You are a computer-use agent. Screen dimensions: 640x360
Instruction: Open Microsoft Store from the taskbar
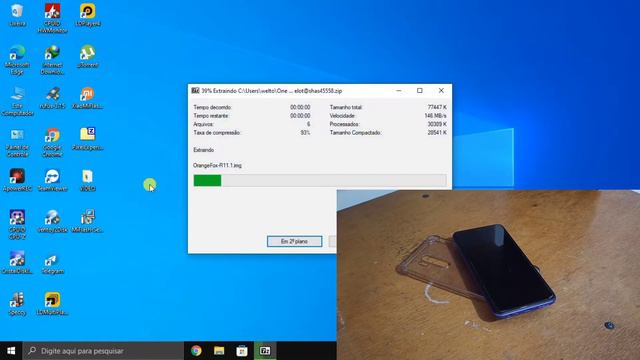coord(242,351)
